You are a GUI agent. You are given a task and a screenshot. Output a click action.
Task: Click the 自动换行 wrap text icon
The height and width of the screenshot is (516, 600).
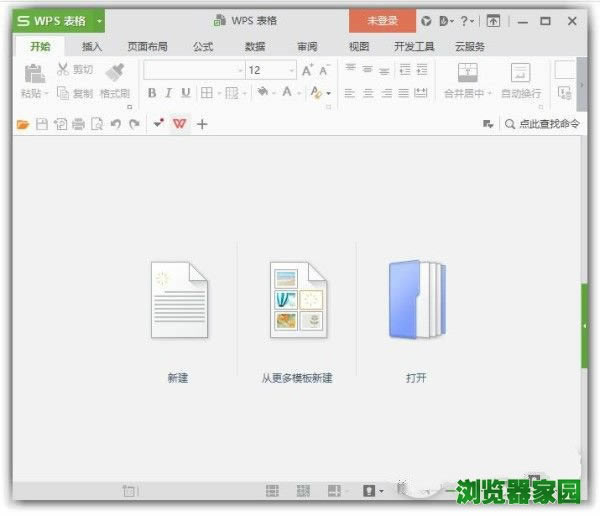[x=520, y=73]
